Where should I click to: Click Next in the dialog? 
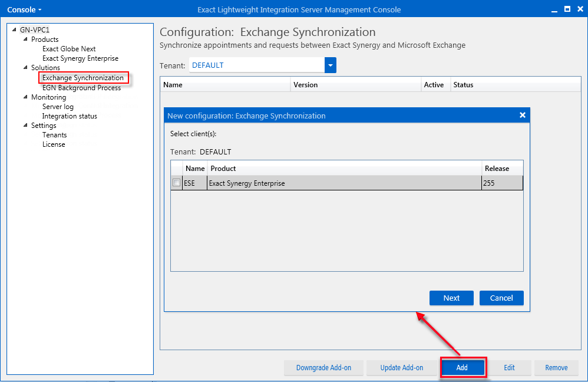(451, 298)
